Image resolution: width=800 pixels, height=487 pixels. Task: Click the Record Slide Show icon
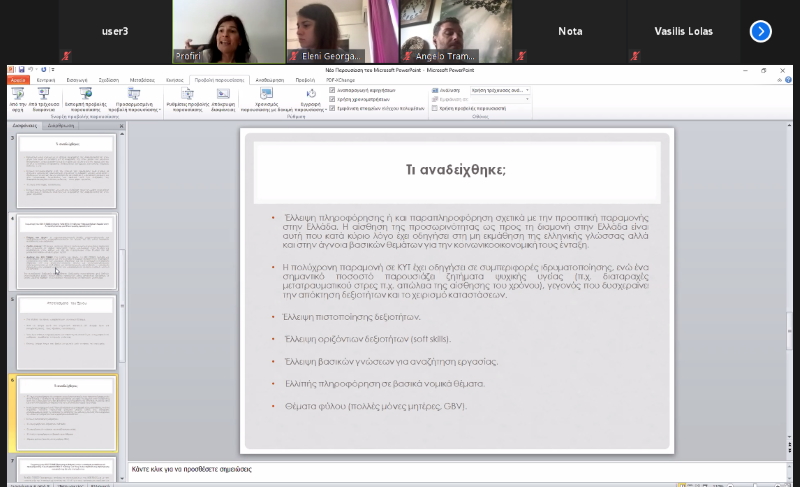click(310, 97)
